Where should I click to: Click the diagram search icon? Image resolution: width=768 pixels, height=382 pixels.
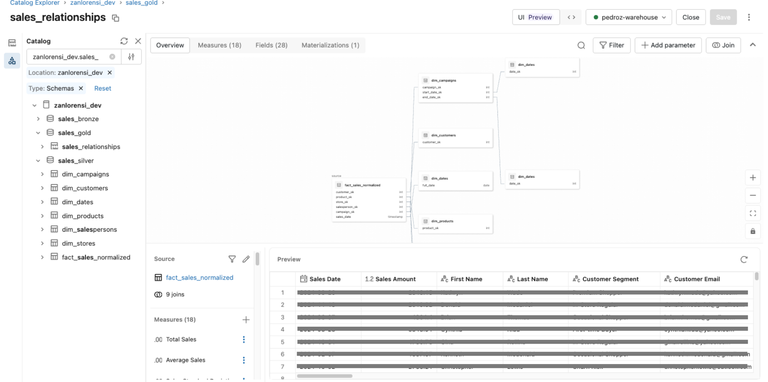pyautogui.click(x=581, y=46)
